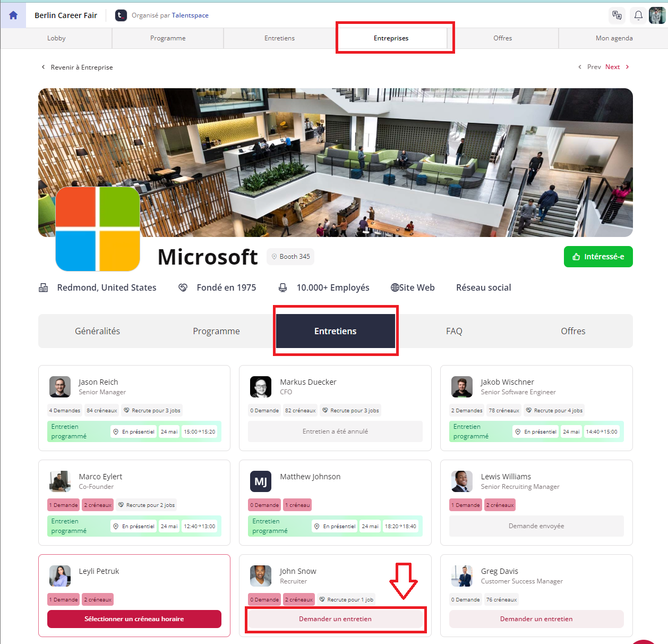Click Recrute pour 1 job tag

(x=346, y=599)
